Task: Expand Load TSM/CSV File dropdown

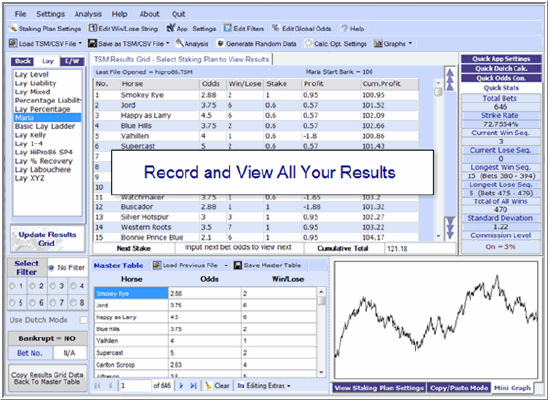Action: [x=80, y=44]
